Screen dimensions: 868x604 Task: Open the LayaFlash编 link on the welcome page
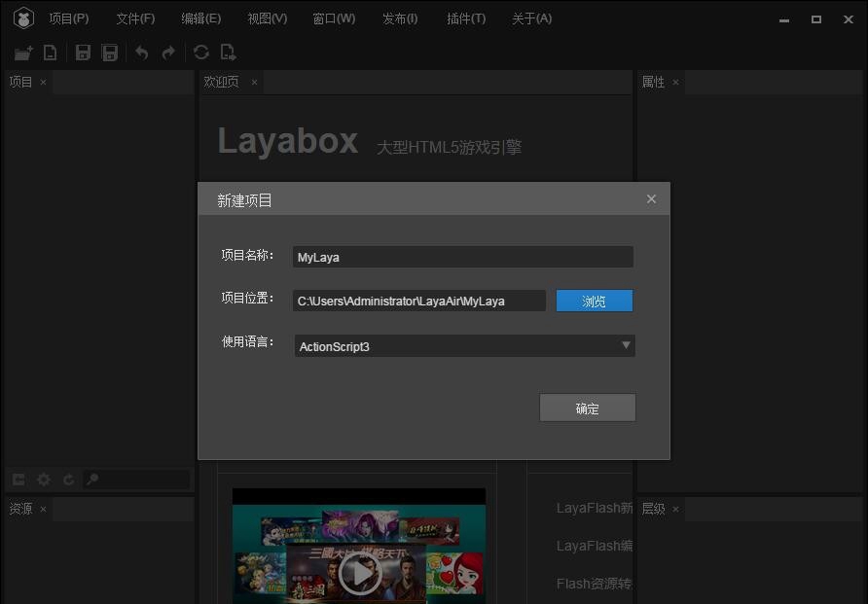(x=595, y=546)
